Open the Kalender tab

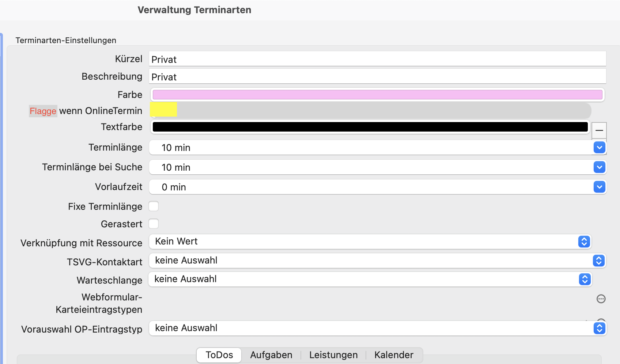[x=393, y=355]
